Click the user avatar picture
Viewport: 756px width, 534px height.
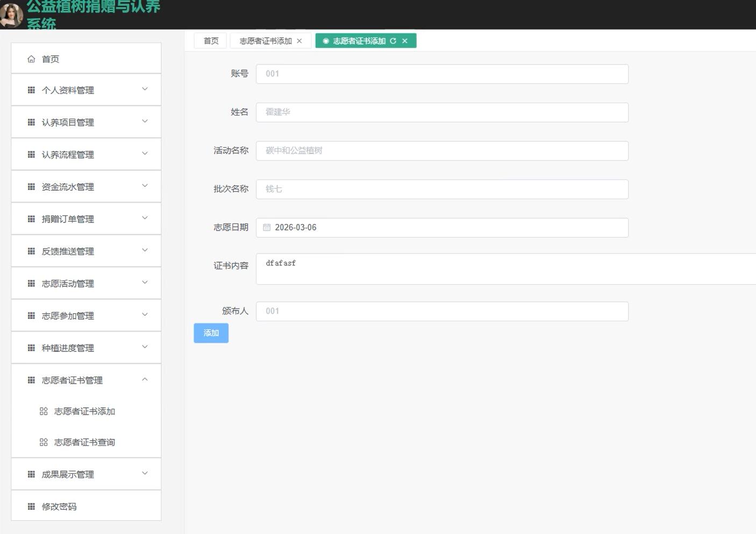[11, 15]
